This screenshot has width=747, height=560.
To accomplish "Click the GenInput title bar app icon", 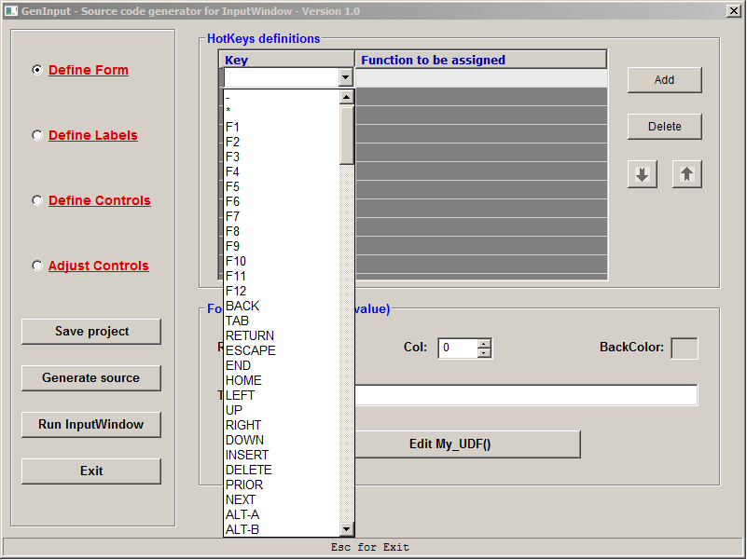I will 11,11.
